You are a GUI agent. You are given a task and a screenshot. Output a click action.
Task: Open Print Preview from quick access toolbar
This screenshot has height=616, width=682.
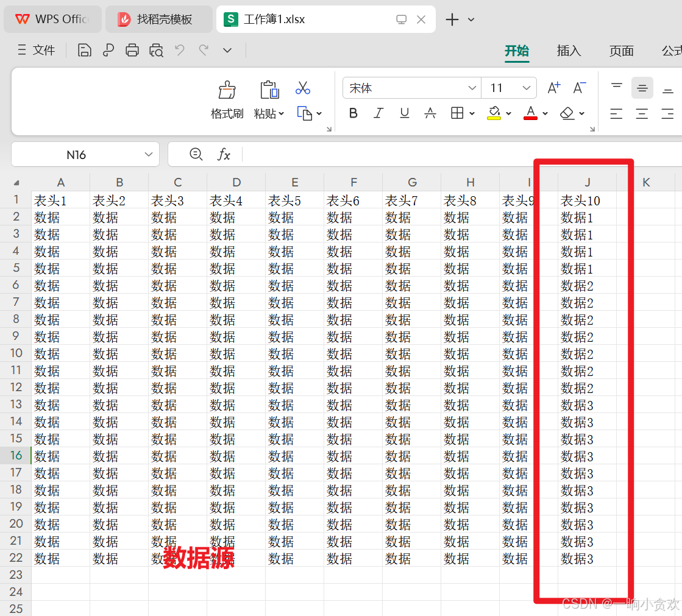point(156,50)
